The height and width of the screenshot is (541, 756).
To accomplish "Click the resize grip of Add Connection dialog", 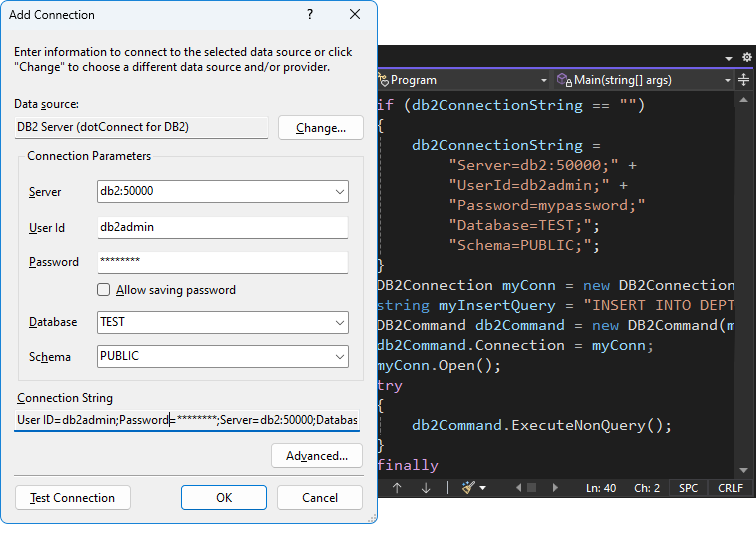I will click(372, 518).
